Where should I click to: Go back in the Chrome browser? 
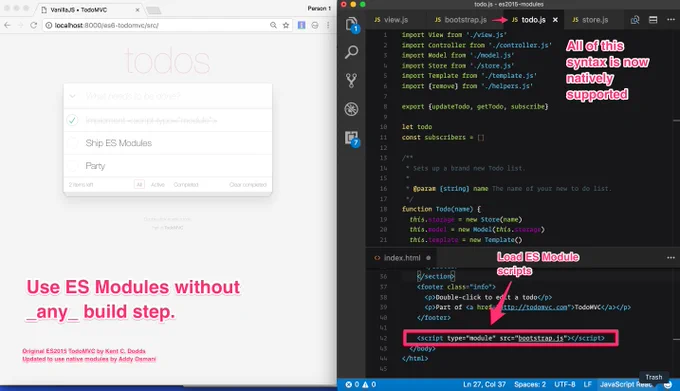point(7,25)
